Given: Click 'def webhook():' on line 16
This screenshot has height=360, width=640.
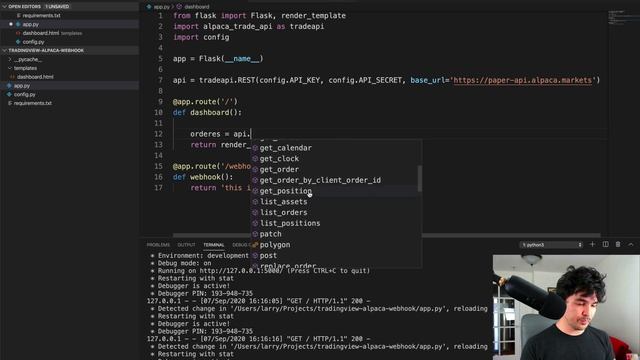Looking at the screenshot, I should (203, 177).
